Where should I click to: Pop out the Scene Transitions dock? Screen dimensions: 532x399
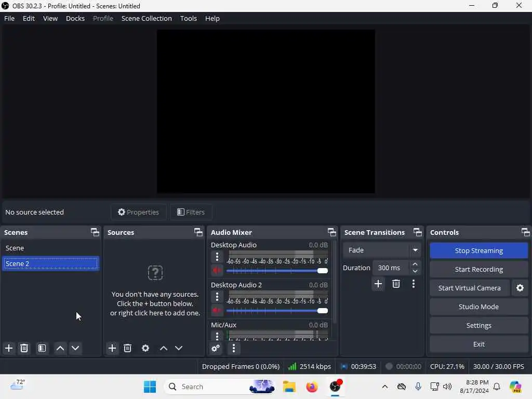click(x=418, y=232)
